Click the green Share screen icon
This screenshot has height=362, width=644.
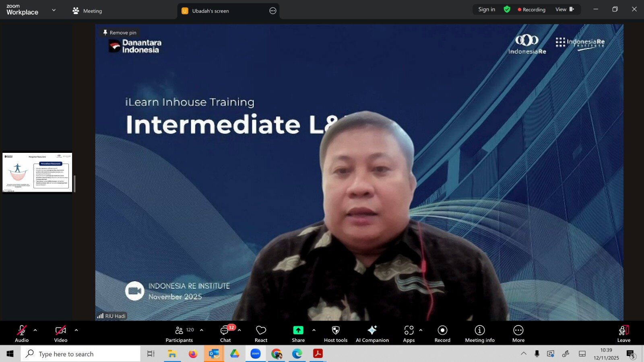coord(298,330)
